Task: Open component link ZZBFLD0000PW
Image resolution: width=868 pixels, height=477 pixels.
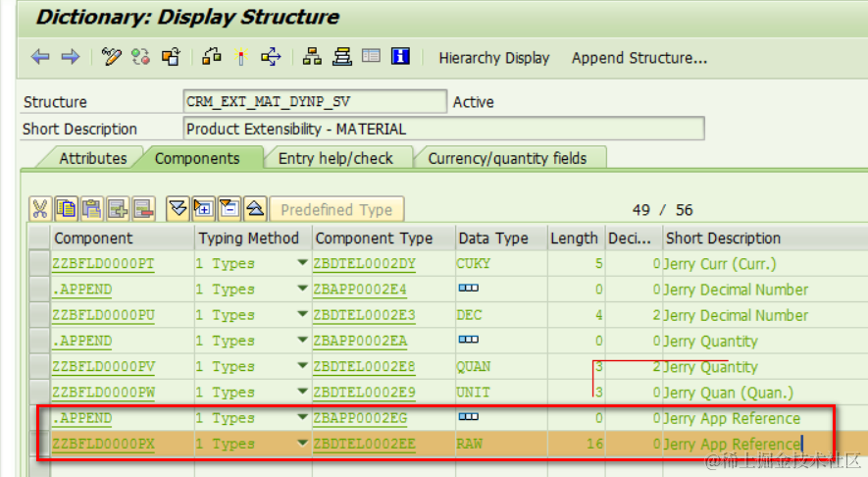Action: click(103, 393)
